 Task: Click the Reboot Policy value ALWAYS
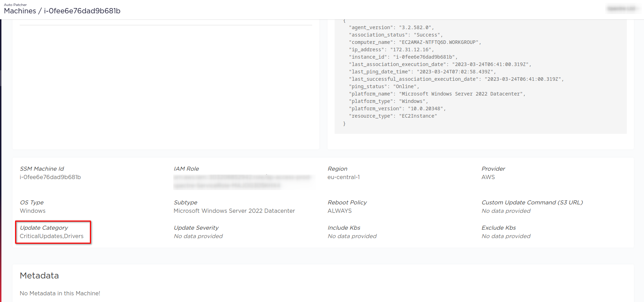(x=340, y=211)
